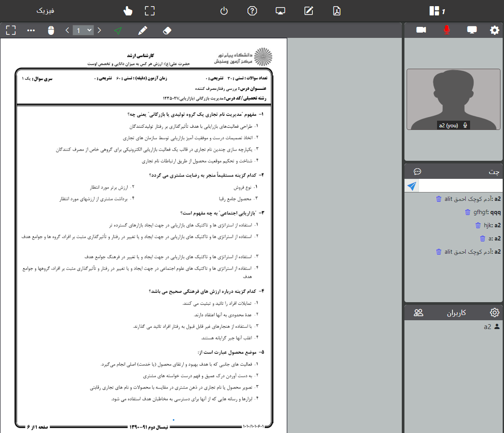504x433 pixels.
Task: Click the green pointer arrow tool
Action: pos(118,30)
